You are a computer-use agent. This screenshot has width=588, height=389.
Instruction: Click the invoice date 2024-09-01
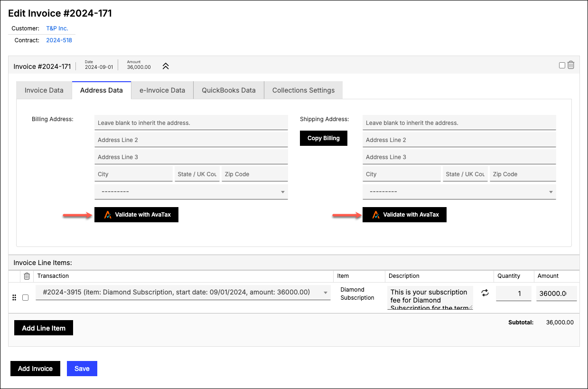coord(99,67)
